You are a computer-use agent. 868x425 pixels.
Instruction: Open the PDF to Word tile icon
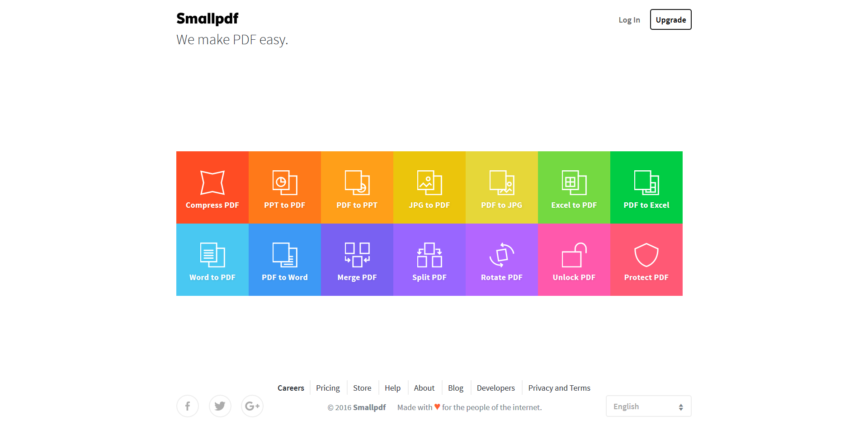point(285,255)
